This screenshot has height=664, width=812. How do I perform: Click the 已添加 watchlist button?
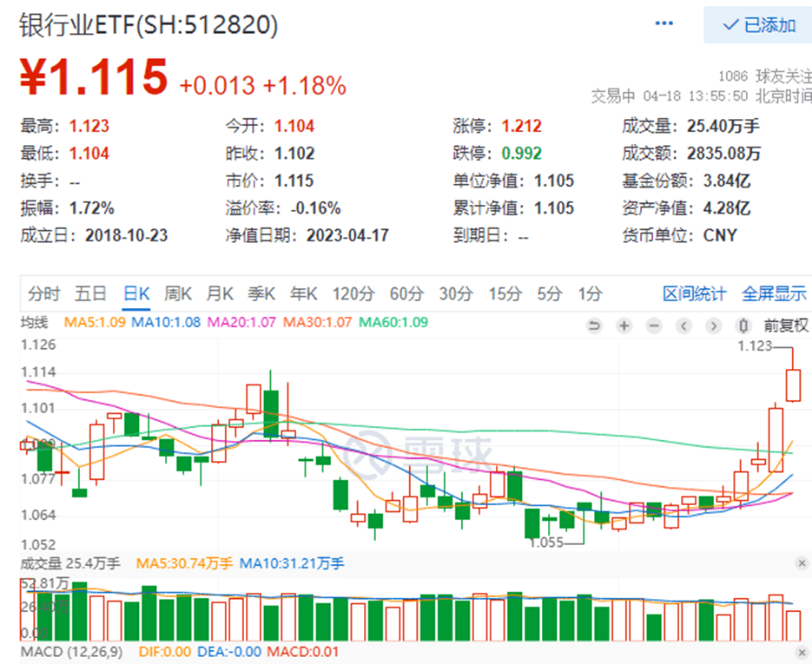[758, 25]
